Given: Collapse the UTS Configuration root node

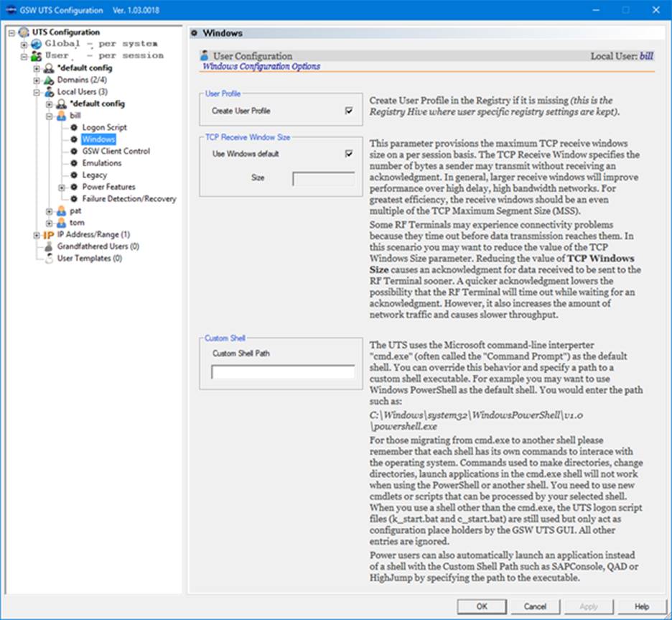Looking at the screenshot, I should (x=12, y=32).
